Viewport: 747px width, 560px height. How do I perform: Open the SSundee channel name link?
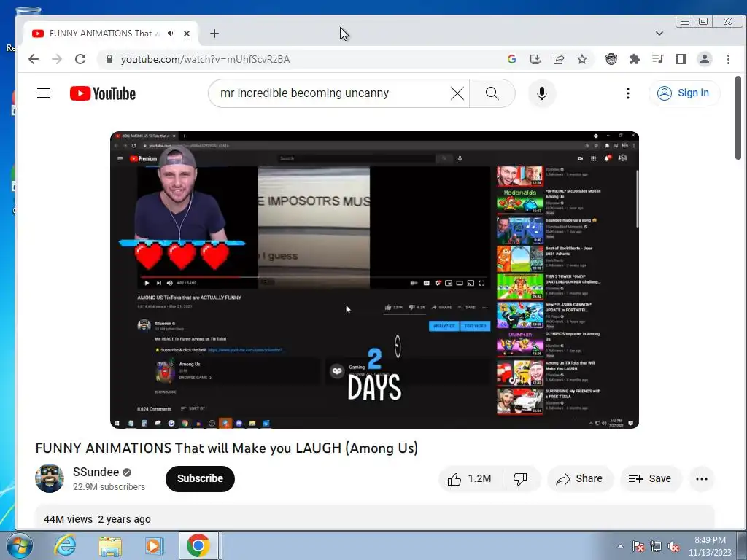click(96, 472)
